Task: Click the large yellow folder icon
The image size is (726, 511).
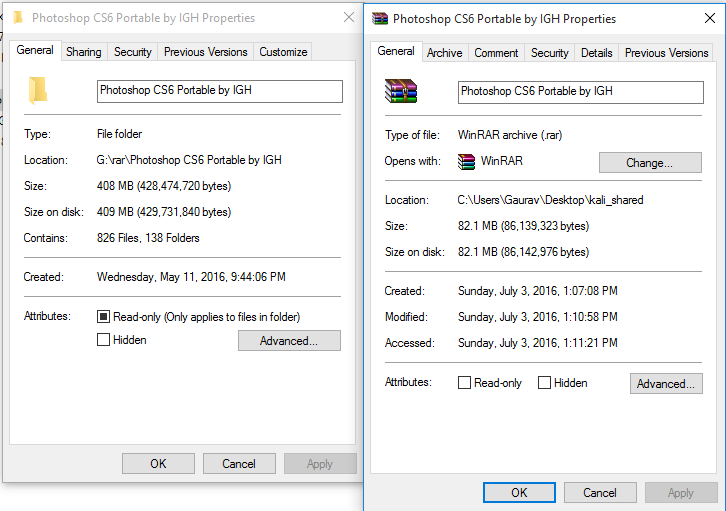Action: point(38,90)
